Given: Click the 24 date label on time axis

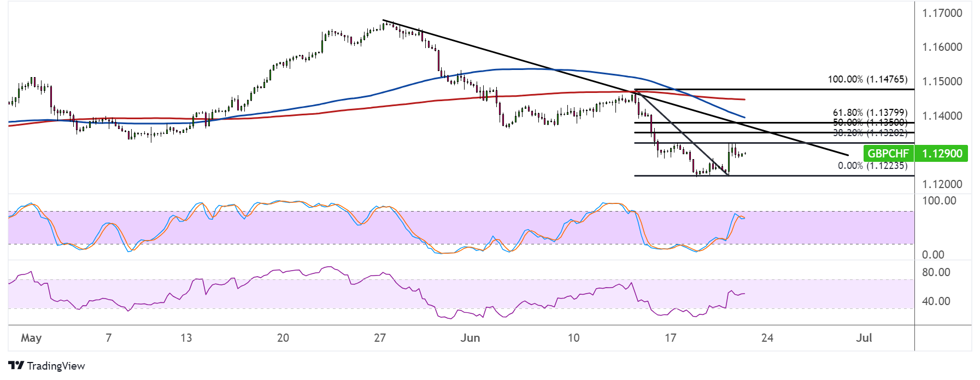Looking at the screenshot, I should [767, 338].
